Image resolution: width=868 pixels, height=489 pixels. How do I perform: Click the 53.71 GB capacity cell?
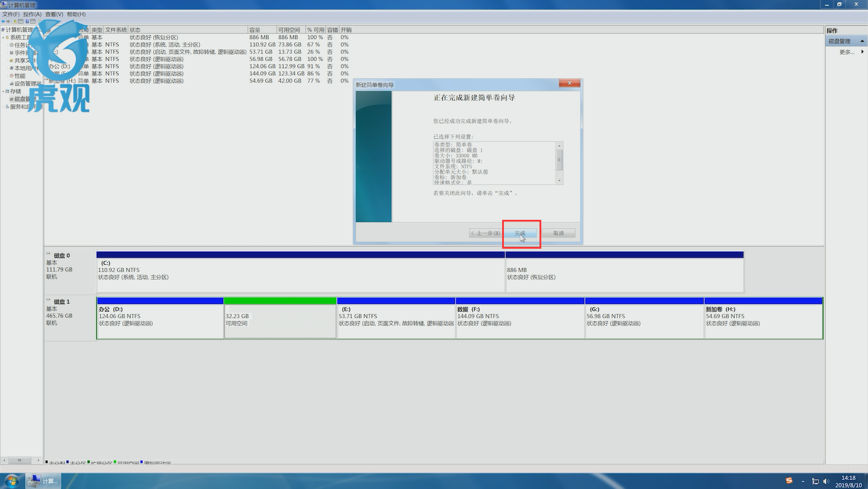click(x=261, y=52)
